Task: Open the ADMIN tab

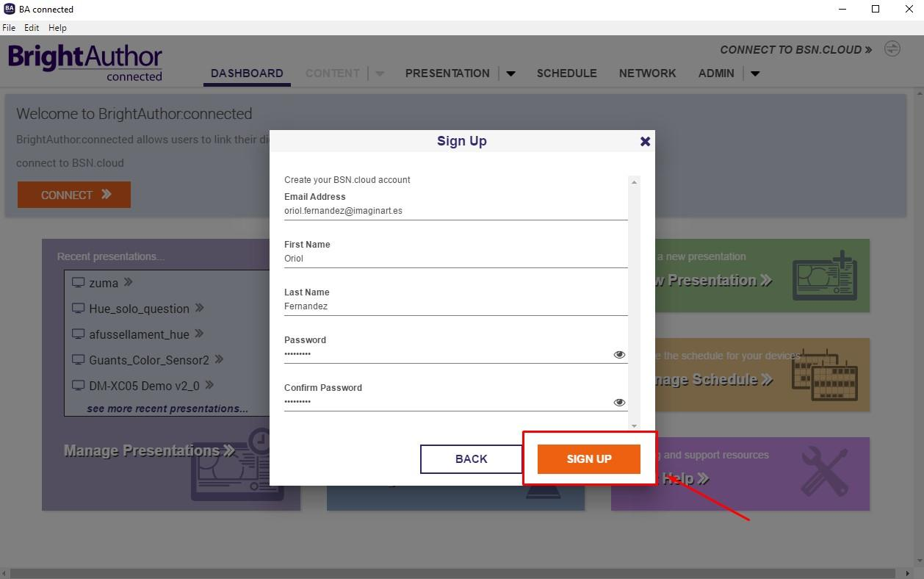Action: (716, 73)
